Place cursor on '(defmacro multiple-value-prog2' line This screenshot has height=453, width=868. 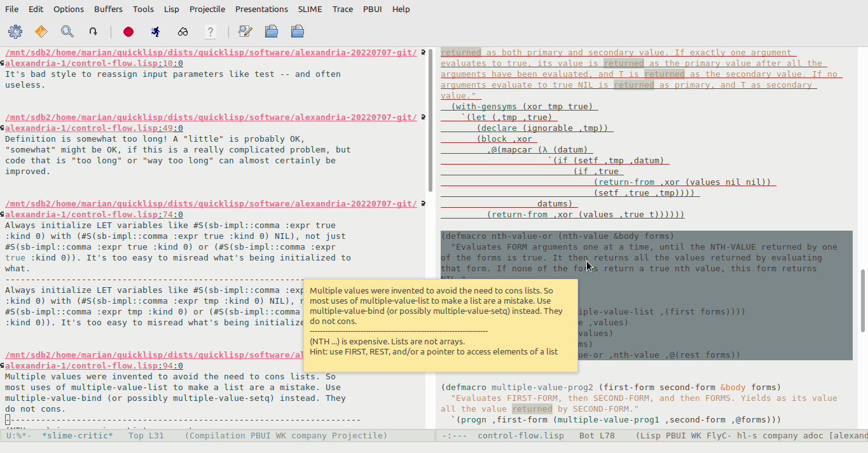pos(611,388)
